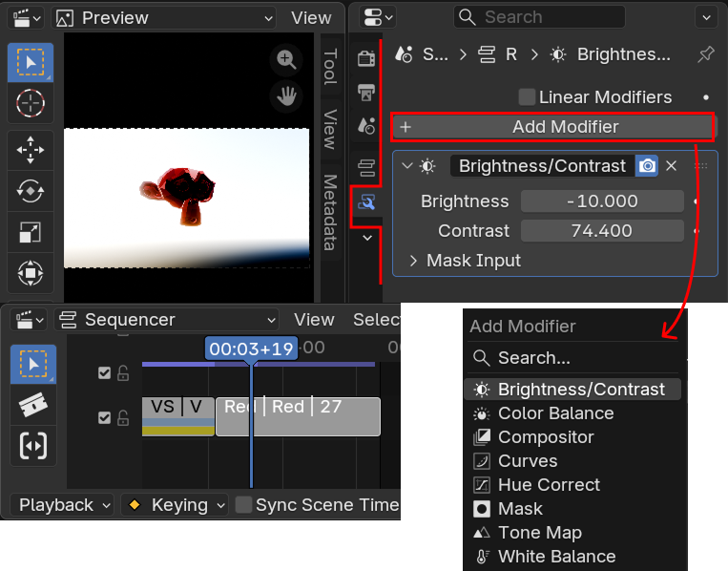Select the Blade tool in the sequencer
Screen dimensions: 728x571
coord(33,405)
